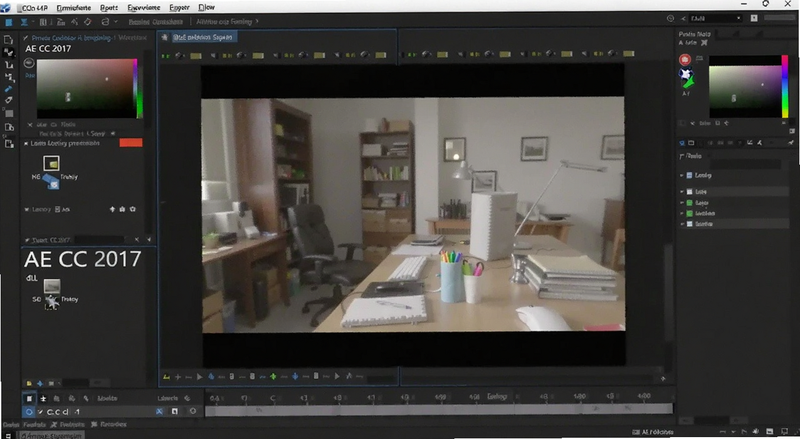Select the tag-shaped tool under the blue pen
The width and height of the screenshot is (800, 439).
(8, 100)
